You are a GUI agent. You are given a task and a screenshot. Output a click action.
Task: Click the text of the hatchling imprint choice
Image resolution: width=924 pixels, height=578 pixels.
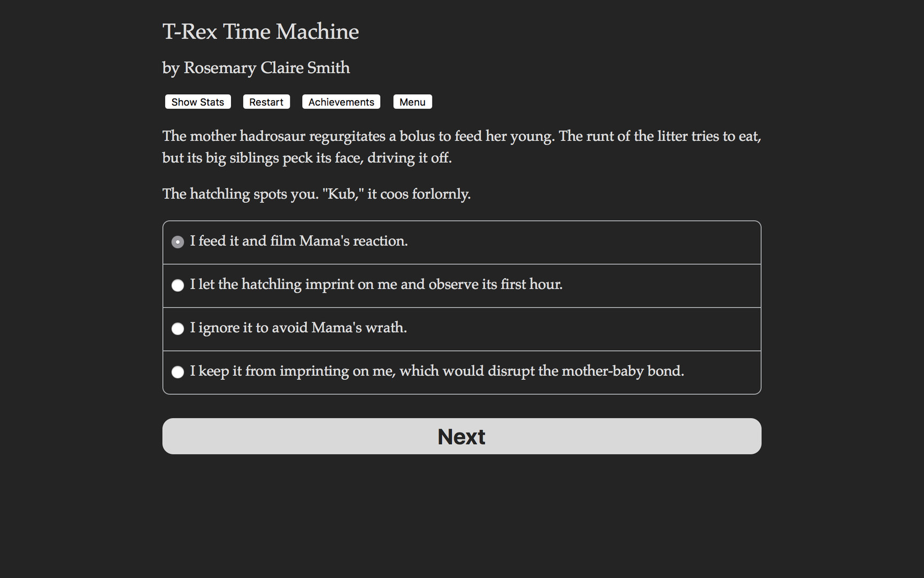pos(376,284)
